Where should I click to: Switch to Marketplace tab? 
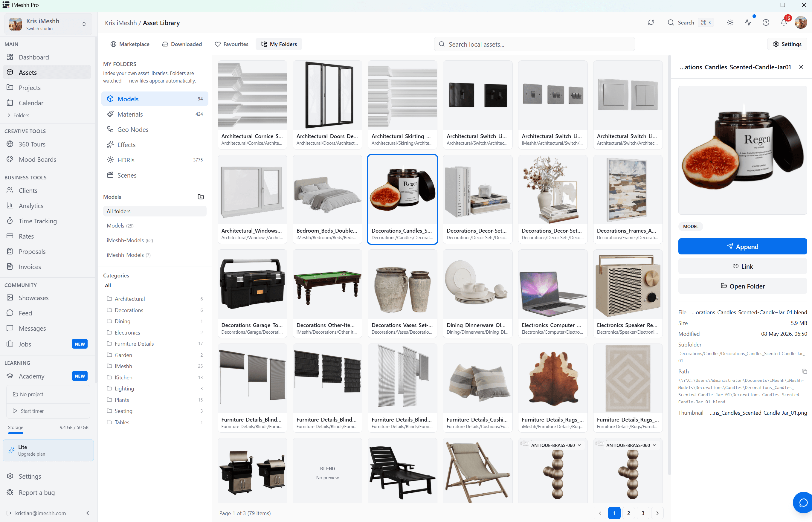pos(130,44)
